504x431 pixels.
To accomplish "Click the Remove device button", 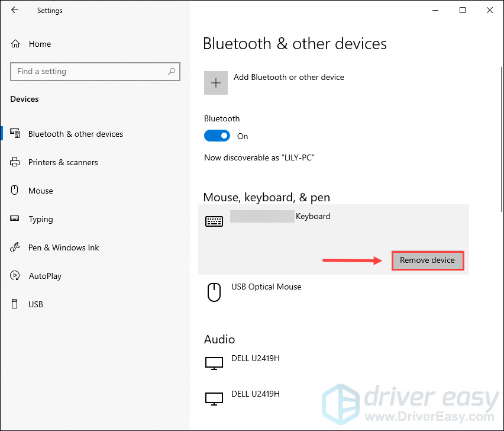I will point(428,260).
